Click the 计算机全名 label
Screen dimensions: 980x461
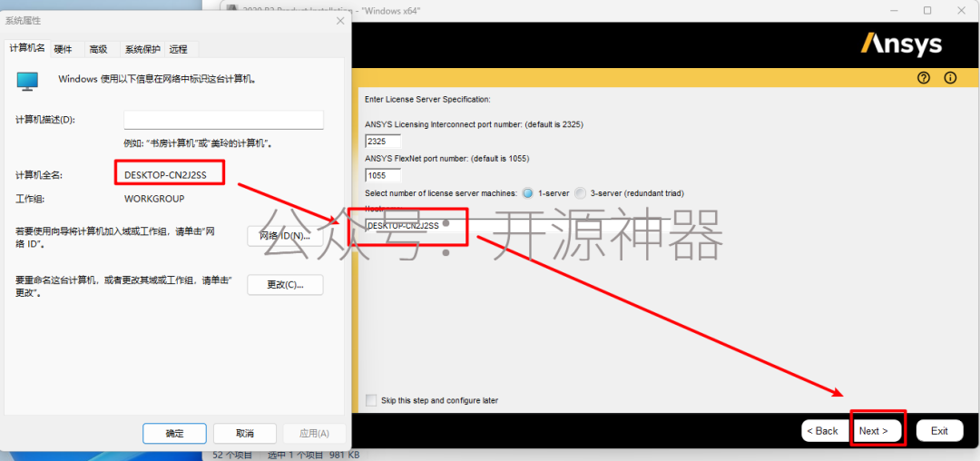[x=39, y=176]
